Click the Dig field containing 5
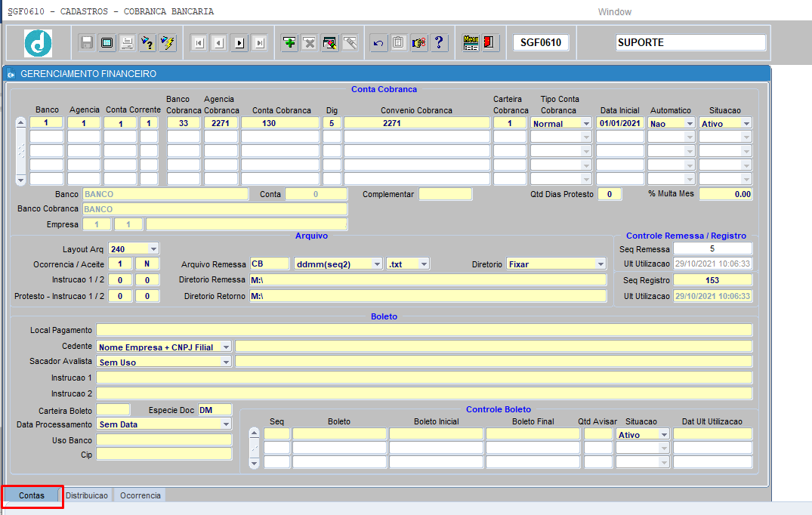Image resolution: width=812 pixels, height=515 pixels. [x=332, y=122]
